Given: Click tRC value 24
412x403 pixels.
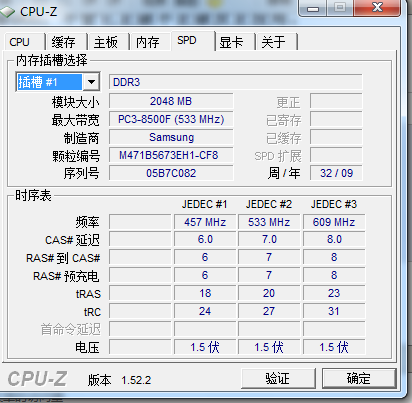Looking at the screenshot, I should pyautogui.click(x=205, y=311).
